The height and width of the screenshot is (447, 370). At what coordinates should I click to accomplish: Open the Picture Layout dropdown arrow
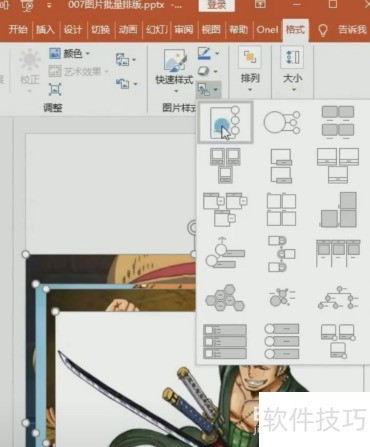216,89
